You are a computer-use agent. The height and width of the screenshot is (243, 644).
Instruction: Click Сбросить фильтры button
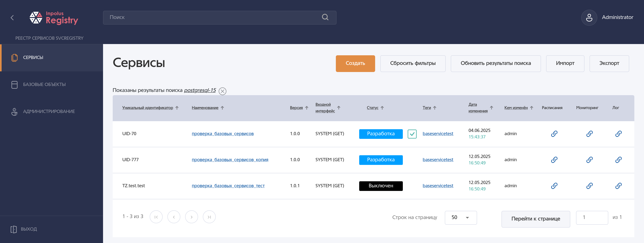coord(413,63)
